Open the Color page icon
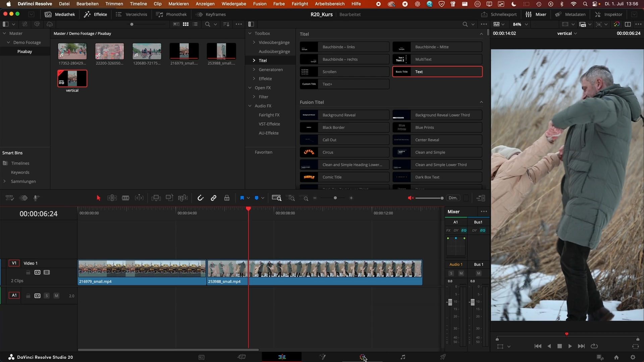The image size is (644, 362). [362, 357]
